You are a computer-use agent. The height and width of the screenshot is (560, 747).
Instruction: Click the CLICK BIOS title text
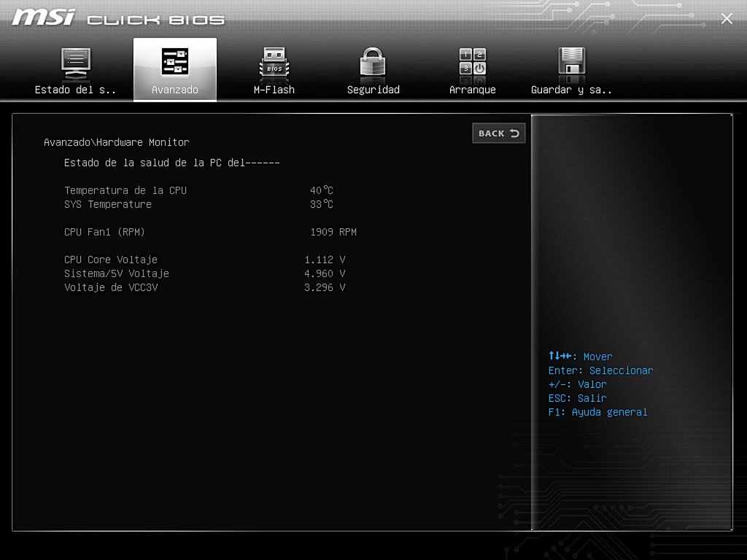156,20
